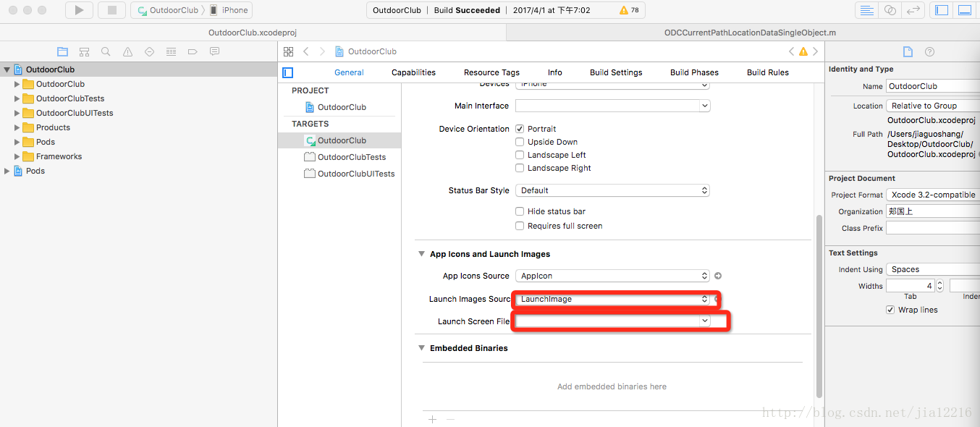
Task: Show the assistant editor
Action: pos(890,10)
